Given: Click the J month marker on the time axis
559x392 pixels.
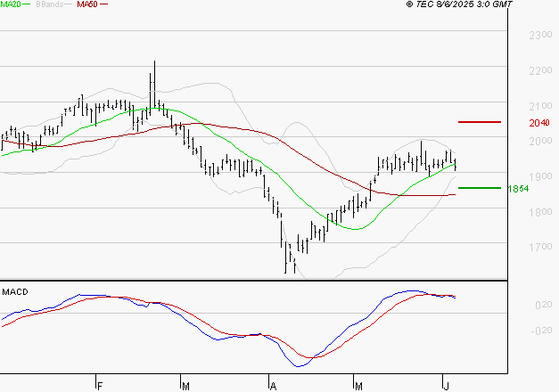Looking at the screenshot, I should pyautogui.click(x=446, y=385).
